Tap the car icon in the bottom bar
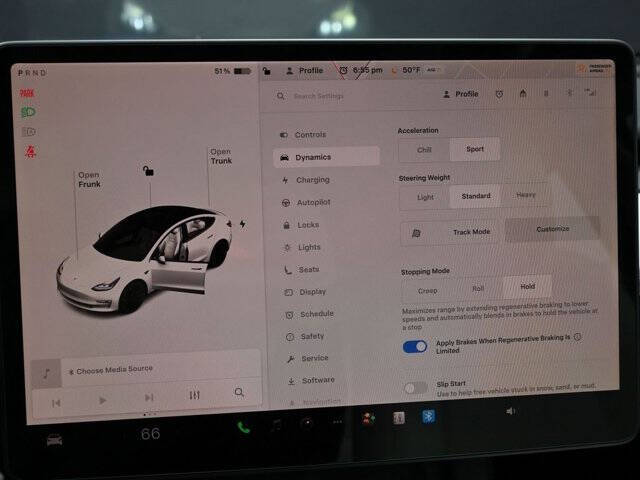640x480 pixels. coord(54,441)
